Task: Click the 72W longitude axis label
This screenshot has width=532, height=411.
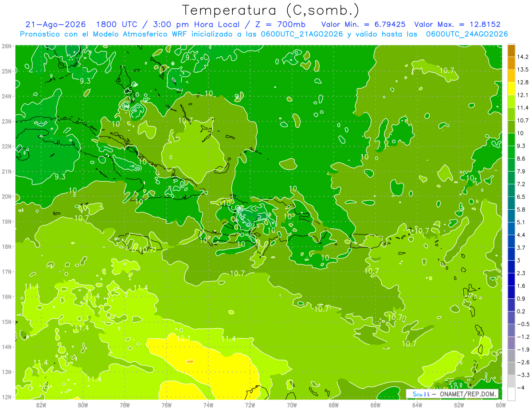Action: [250, 405]
